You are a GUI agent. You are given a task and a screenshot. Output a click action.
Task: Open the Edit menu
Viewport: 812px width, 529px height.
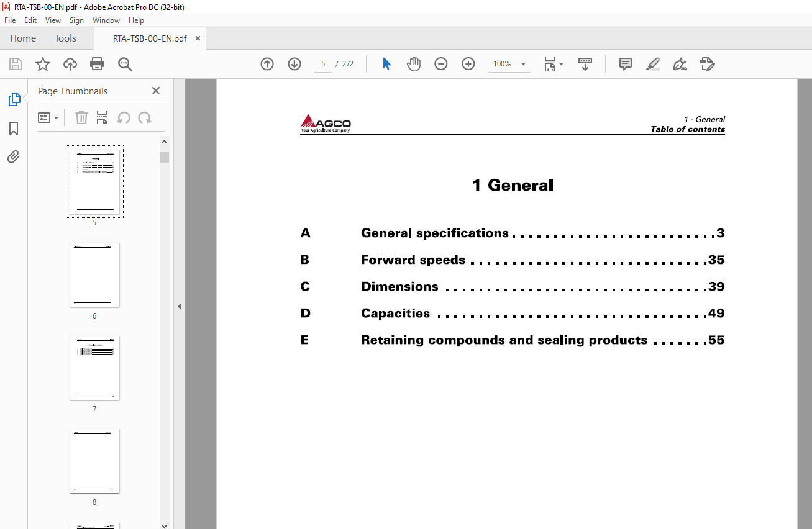[30, 20]
